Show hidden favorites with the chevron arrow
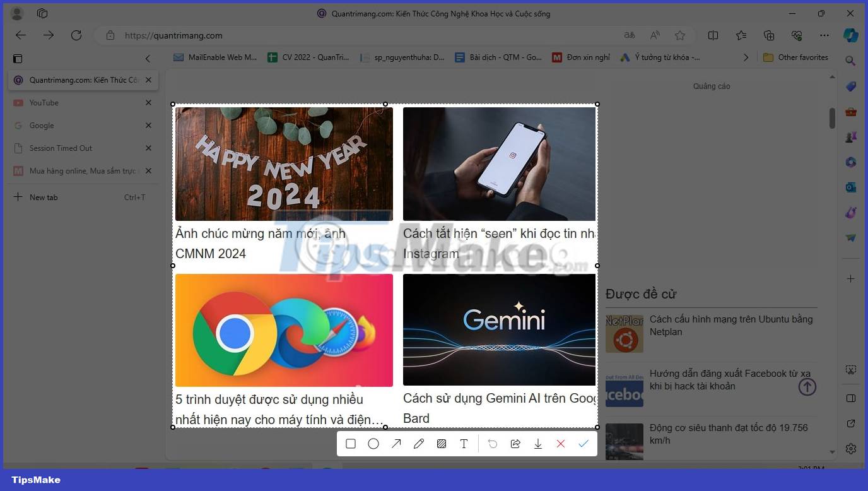The width and height of the screenshot is (868, 491). click(x=746, y=57)
